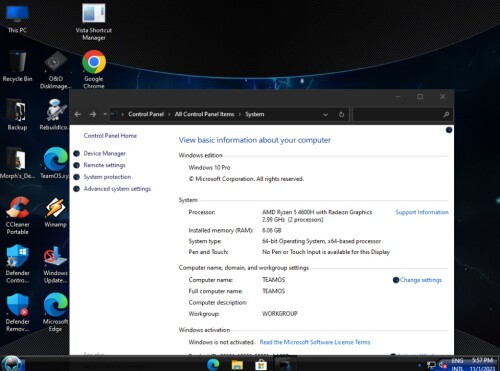Screen dimensions: 500x371
Task: Open Edge from the taskbar
Action: point(213,364)
